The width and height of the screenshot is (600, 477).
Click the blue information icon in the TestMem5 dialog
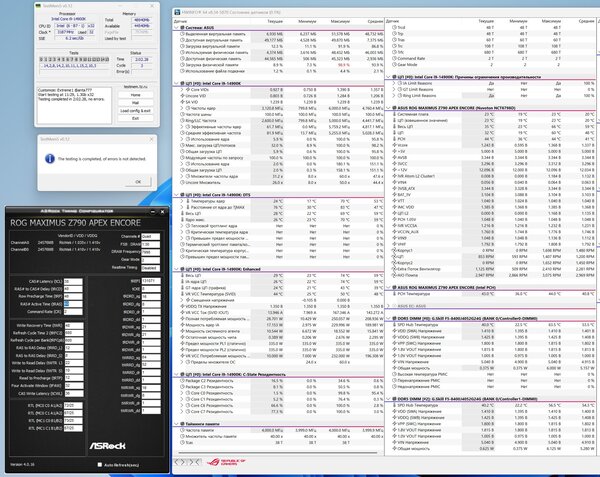pyautogui.click(x=50, y=158)
